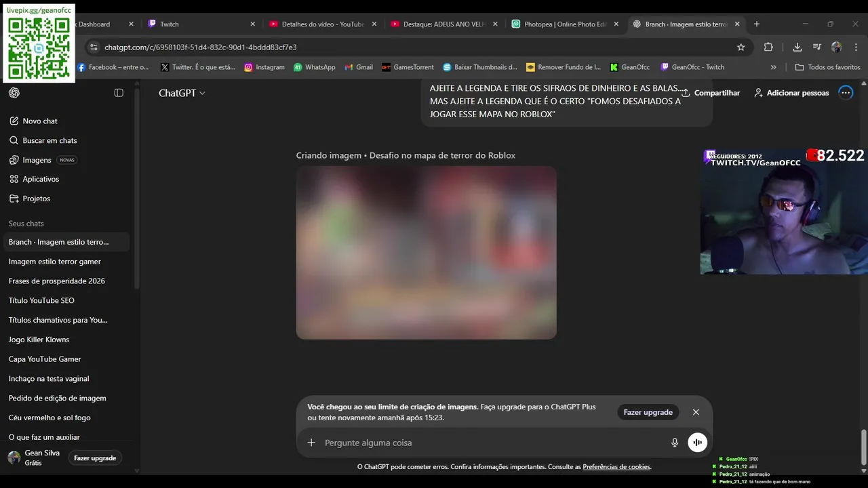Click the Compartilhar share button
The width and height of the screenshot is (868, 488).
[711, 93]
